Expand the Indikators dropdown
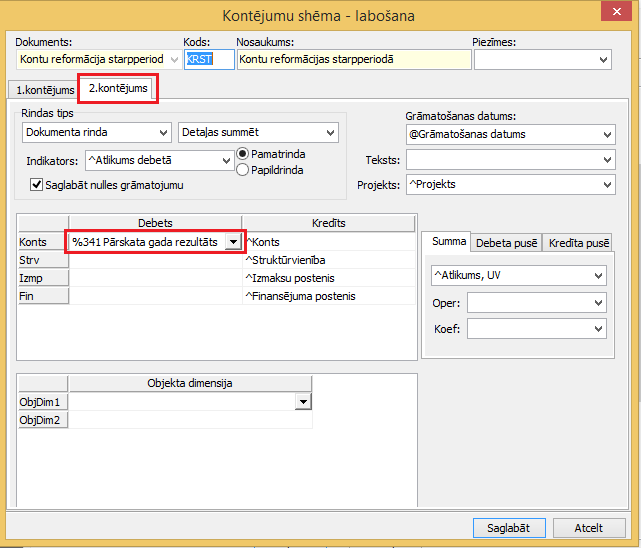 click(226, 160)
